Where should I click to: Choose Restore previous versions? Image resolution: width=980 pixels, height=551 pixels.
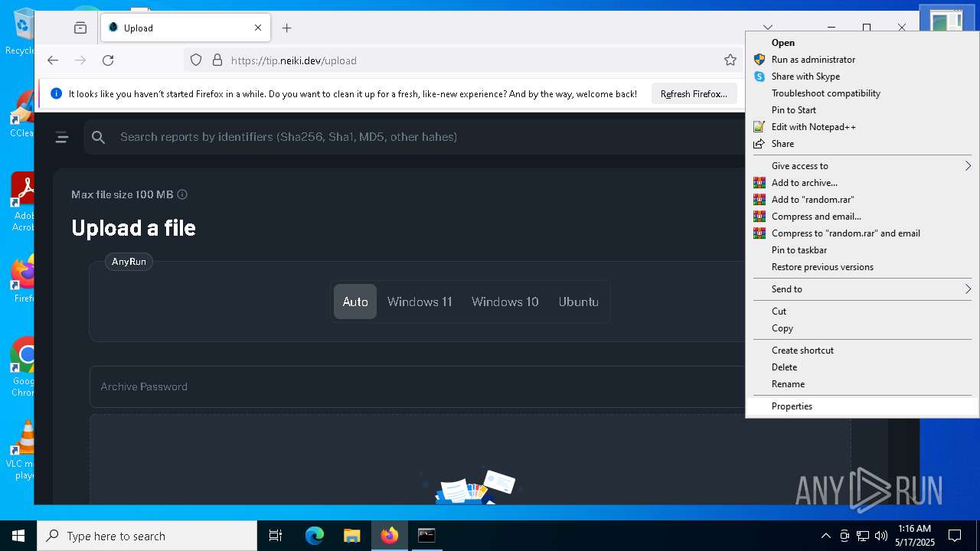tap(862, 267)
